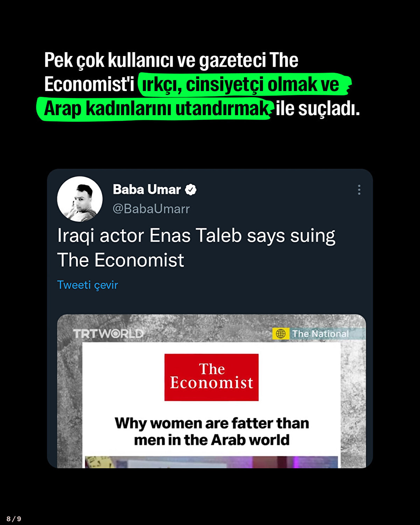Viewport: 420px width, 525px height.
Task: Click the tweet line "Iraqi actor Enas Taleb says suing"
Action: point(196,236)
